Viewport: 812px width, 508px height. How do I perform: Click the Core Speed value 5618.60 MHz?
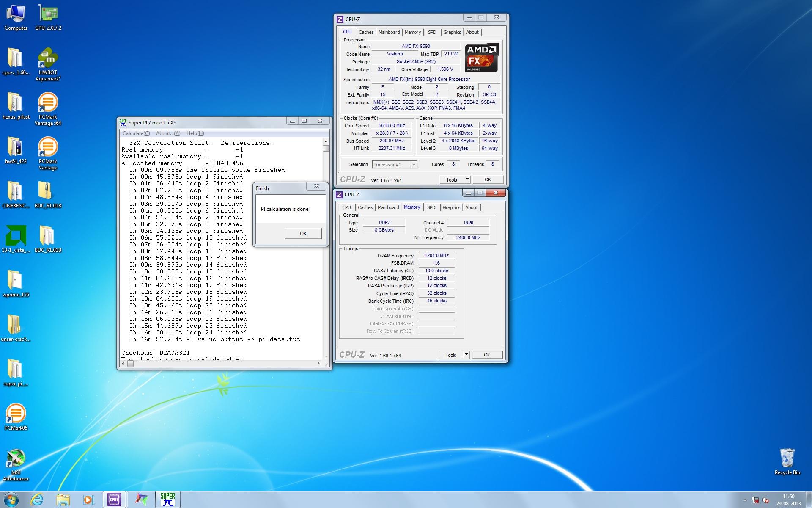tap(392, 125)
